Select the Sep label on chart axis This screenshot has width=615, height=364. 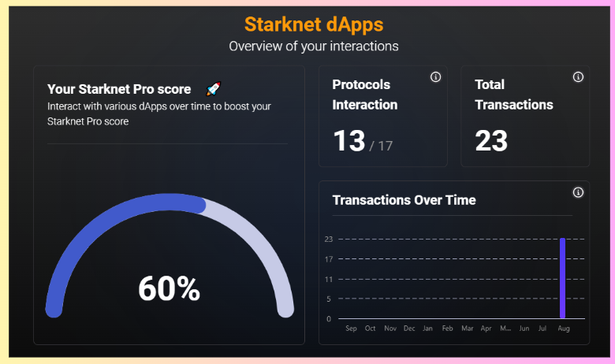[x=351, y=329]
